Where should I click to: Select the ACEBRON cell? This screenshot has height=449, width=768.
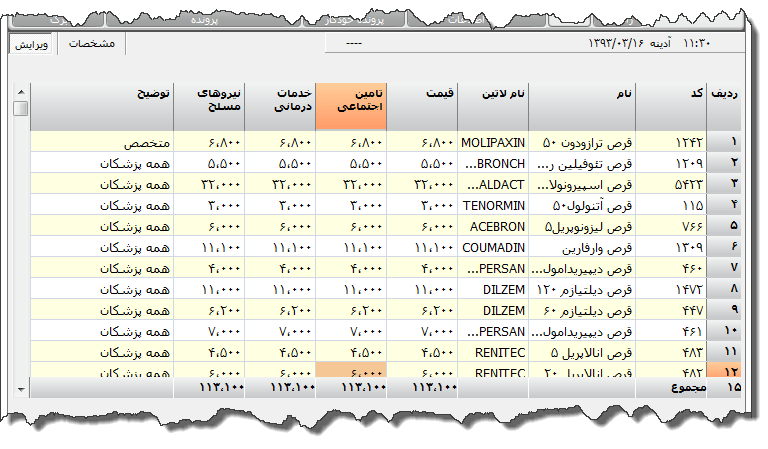[493, 227]
